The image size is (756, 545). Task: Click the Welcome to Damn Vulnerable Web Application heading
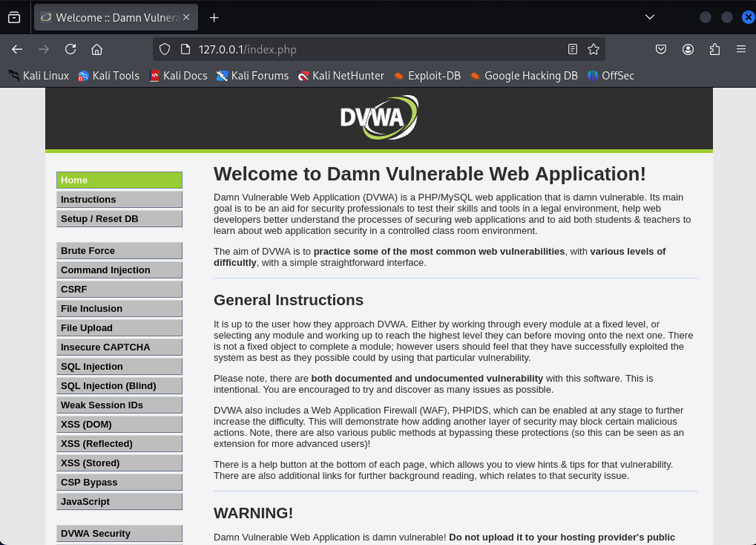pos(430,174)
